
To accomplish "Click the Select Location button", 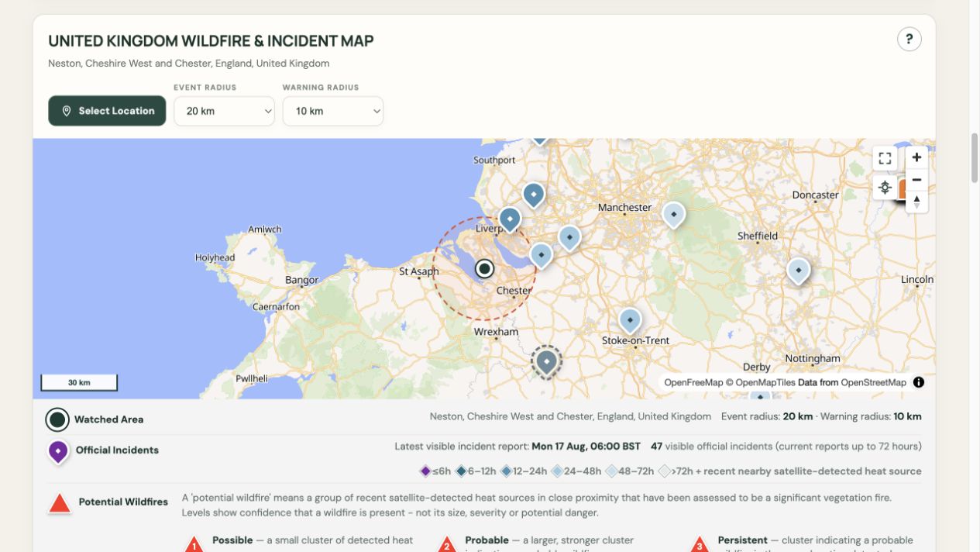I will point(107,111).
